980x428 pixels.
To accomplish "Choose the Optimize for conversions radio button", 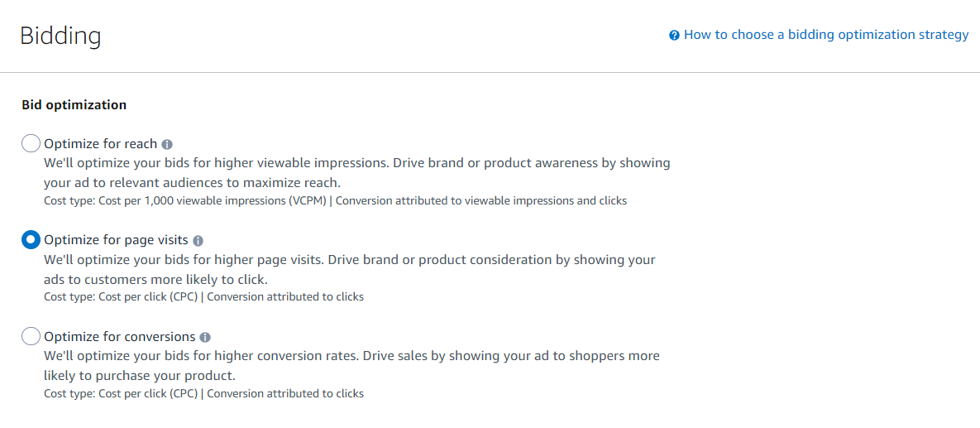I will [x=31, y=336].
